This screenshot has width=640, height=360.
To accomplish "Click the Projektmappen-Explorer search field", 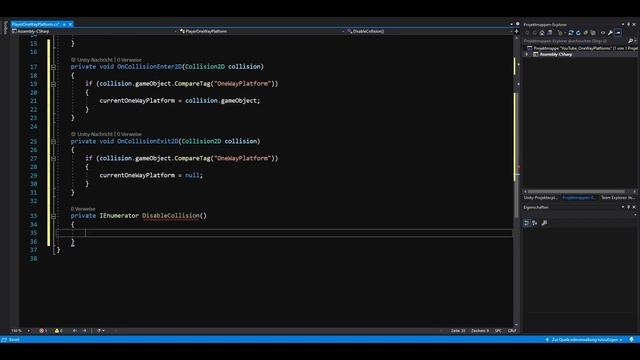I will (575, 41).
